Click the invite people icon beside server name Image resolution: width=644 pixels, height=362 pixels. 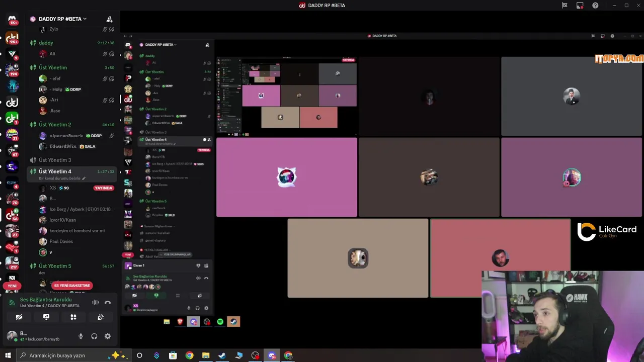click(x=109, y=19)
